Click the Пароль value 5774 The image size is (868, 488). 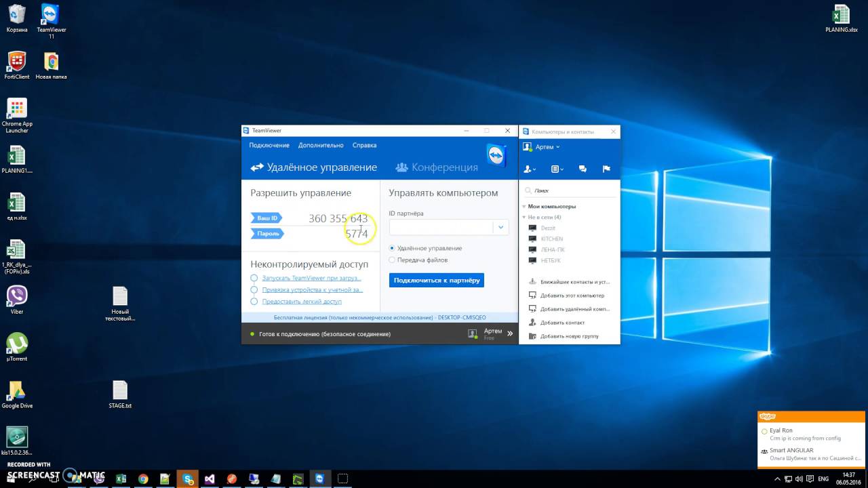[356, 234]
